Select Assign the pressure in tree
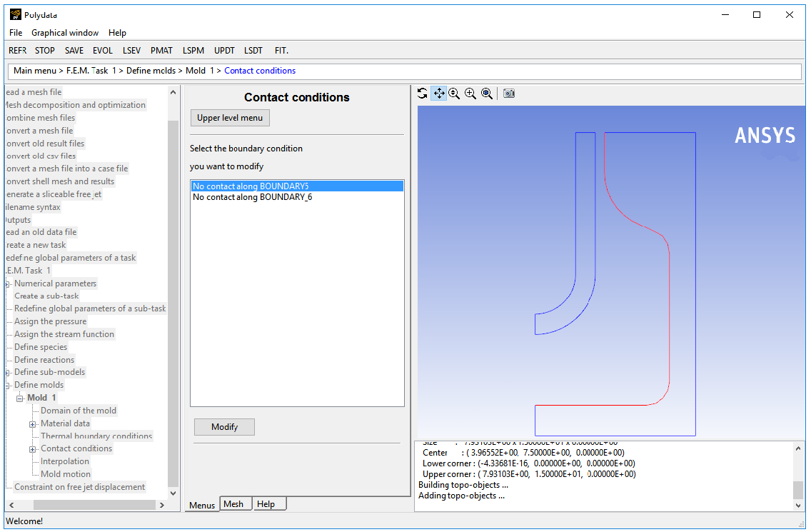Viewport: 811px width, 532px height. [50, 321]
